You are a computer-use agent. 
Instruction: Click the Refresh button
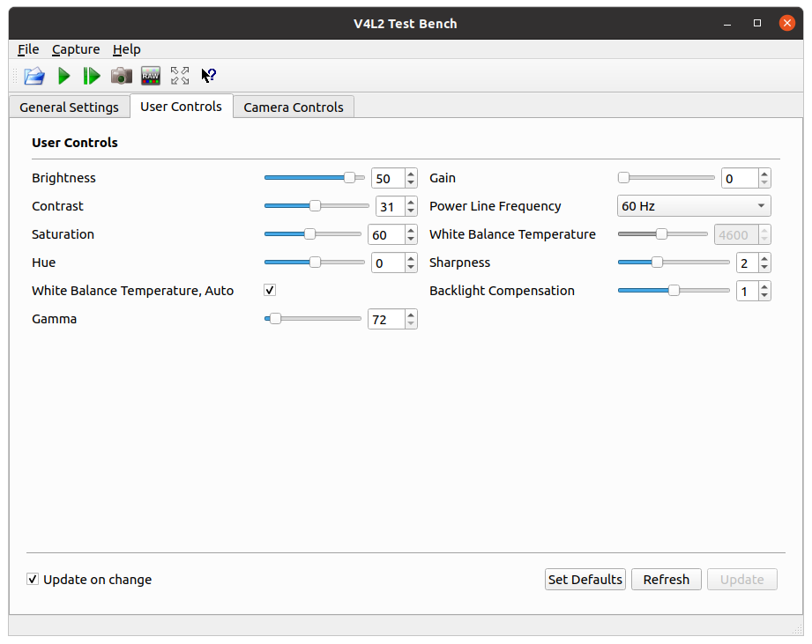pos(666,580)
